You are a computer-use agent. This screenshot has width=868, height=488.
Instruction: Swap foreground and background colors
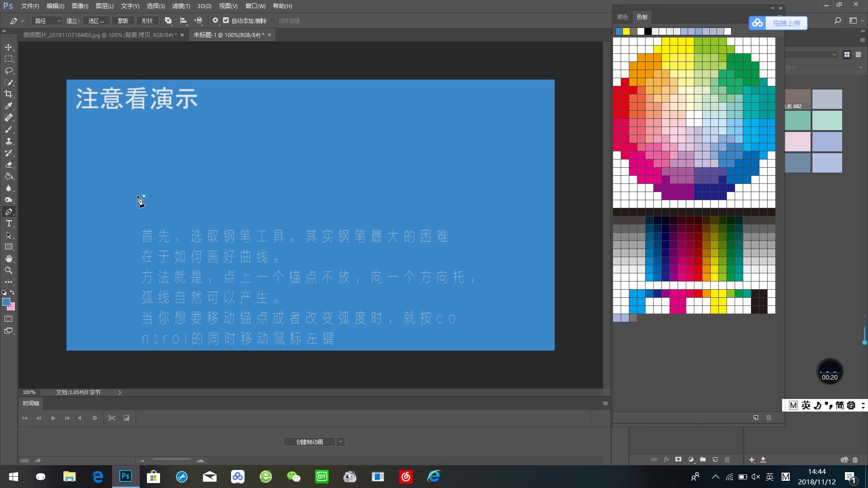12,293
